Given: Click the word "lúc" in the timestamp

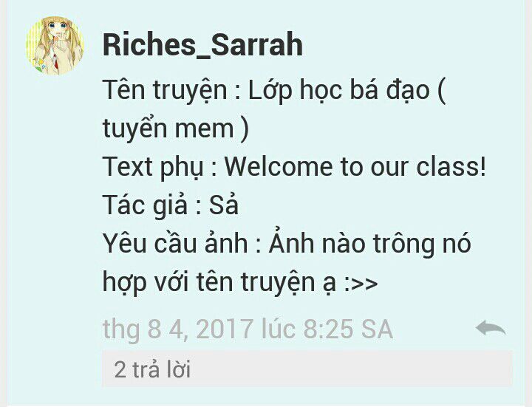Looking at the screenshot, I should point(278,329).
